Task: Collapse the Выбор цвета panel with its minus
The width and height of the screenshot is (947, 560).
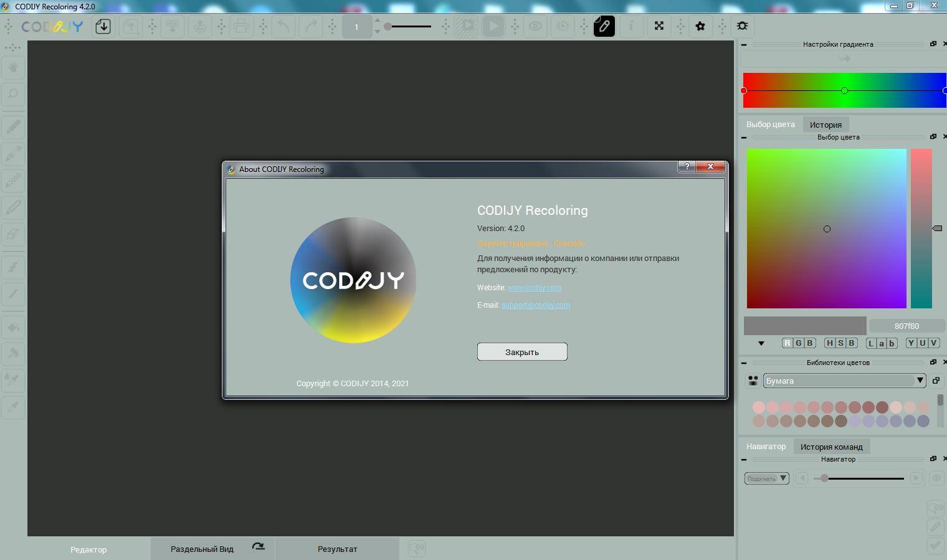Action: [x=744, y=138]
